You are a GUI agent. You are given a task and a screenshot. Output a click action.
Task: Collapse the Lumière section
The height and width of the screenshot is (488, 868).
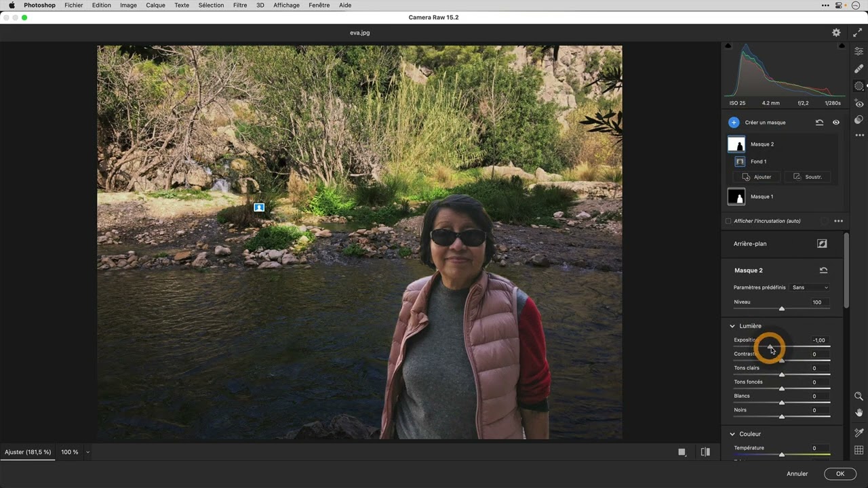[x=732, y=326]
